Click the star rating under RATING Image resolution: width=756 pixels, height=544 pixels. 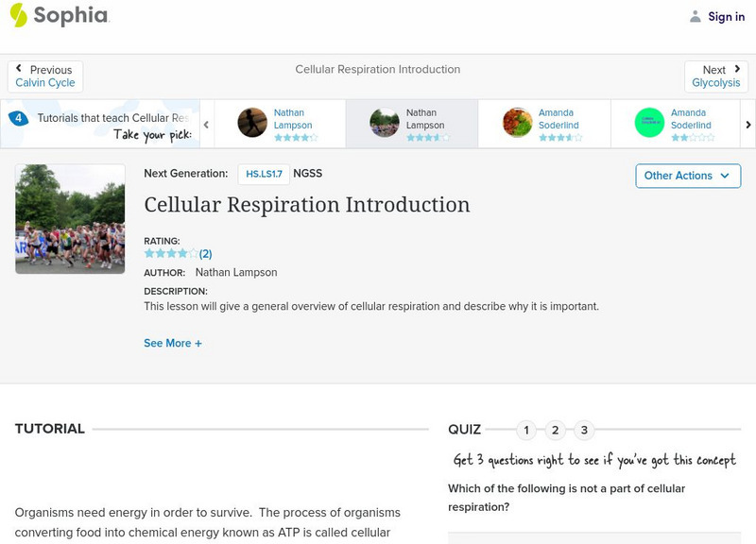click(x=171, y=254)
